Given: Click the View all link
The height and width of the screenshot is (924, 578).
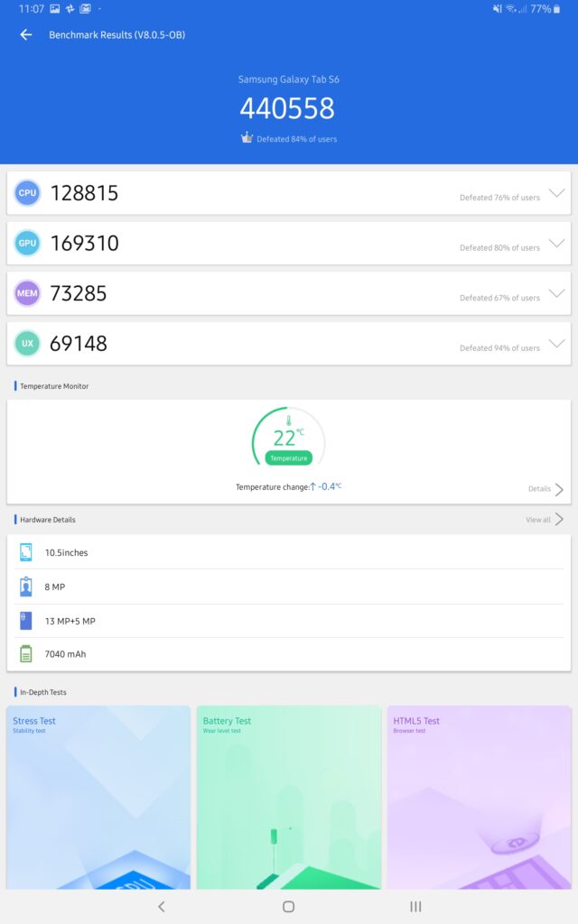Looking at the screenshot, I should point(538,520).
